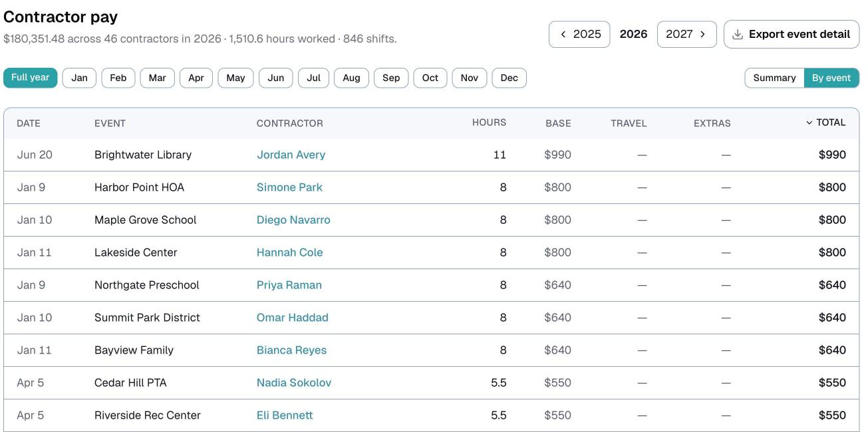The height and width of the screenshot is (432, 868).
Task: Filter by Sep month
Action: [x=391, y=78]
